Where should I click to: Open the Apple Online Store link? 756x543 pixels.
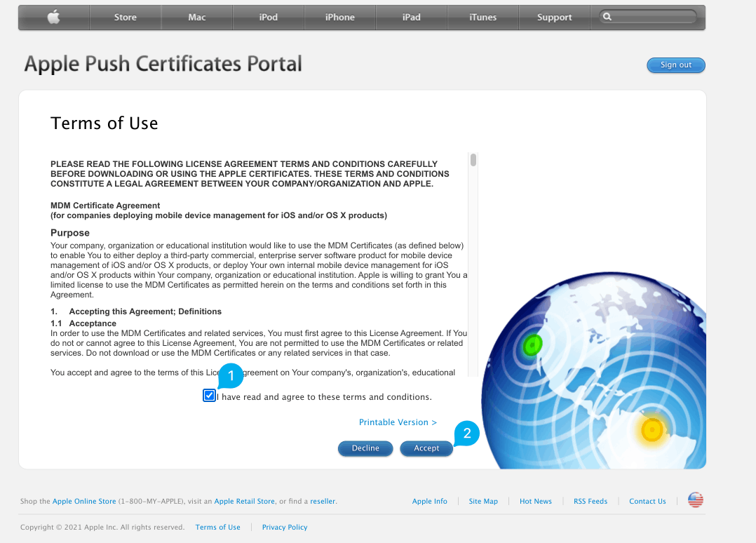coord(84,502)
